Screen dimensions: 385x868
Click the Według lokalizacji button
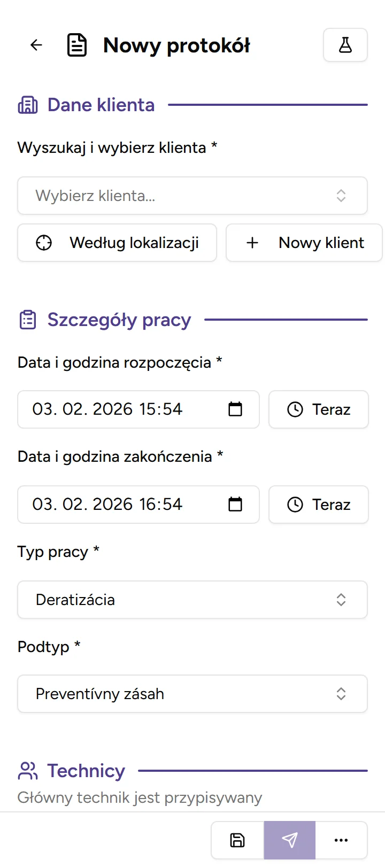click(x=117, y=243)
